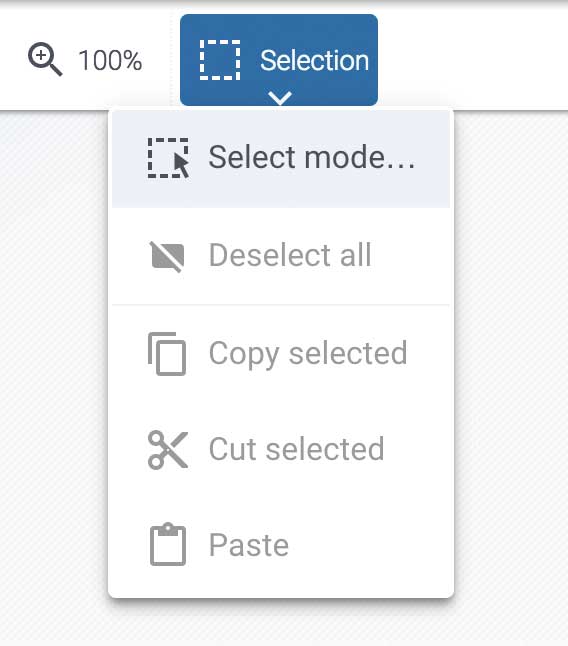Click the separator line below Deselect all
568x646 pixels.
281,305
